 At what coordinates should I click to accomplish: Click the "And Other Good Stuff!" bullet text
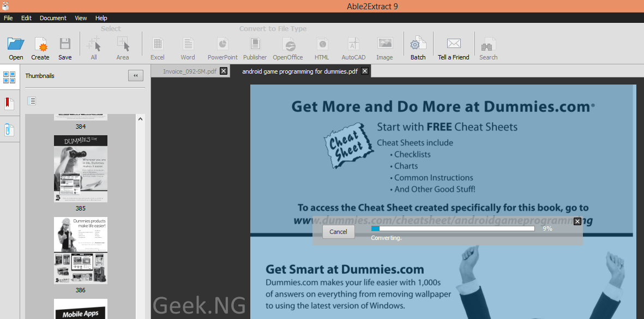click(435, 190)
